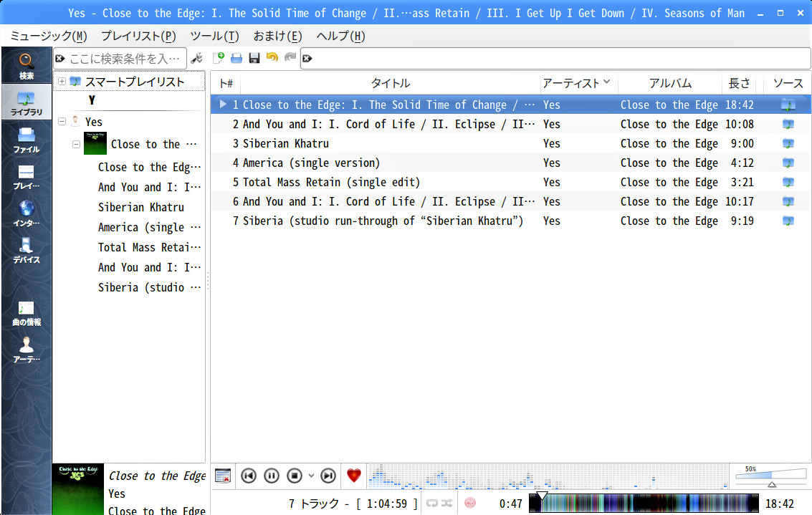812x515 pixels.
Task: Click the source icon in the 9:00 row
Action: [788, 143]
